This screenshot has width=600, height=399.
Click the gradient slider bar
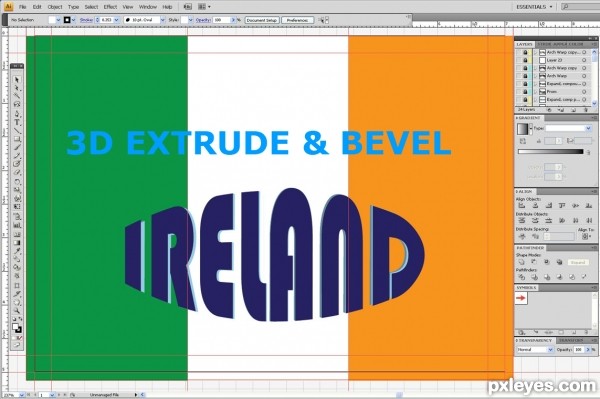550,151
